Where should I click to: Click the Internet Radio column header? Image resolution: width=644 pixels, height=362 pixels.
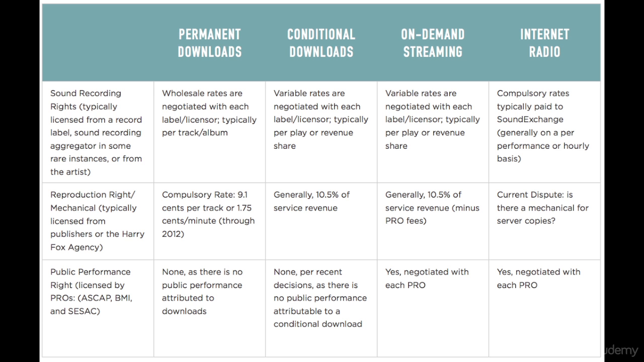click(544, 43)
